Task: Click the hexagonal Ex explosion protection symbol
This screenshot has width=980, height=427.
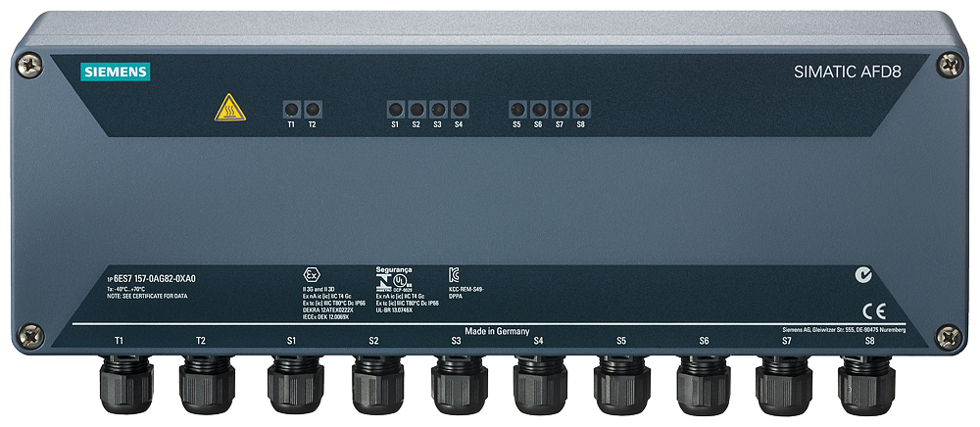Action: (312, 274)
